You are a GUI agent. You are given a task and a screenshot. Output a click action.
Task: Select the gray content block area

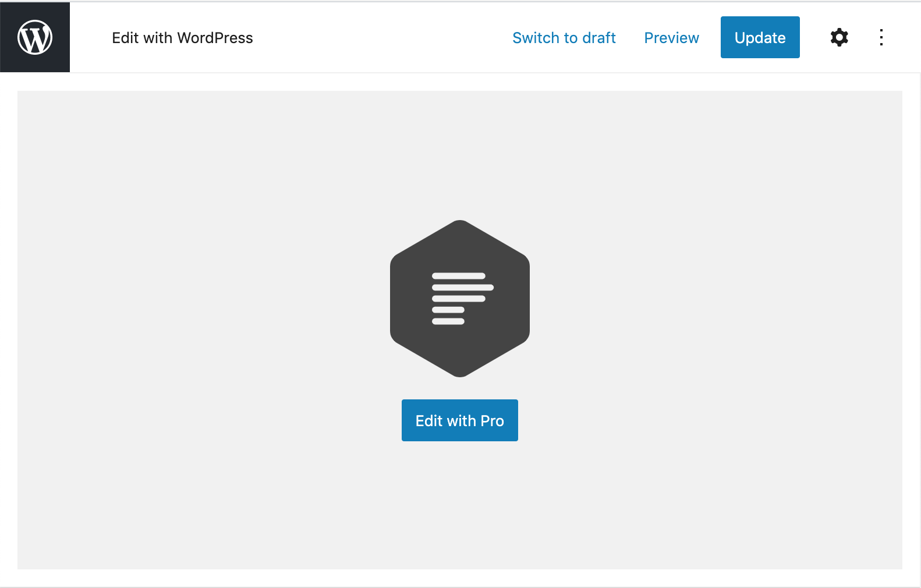click(x=460, y=330)
